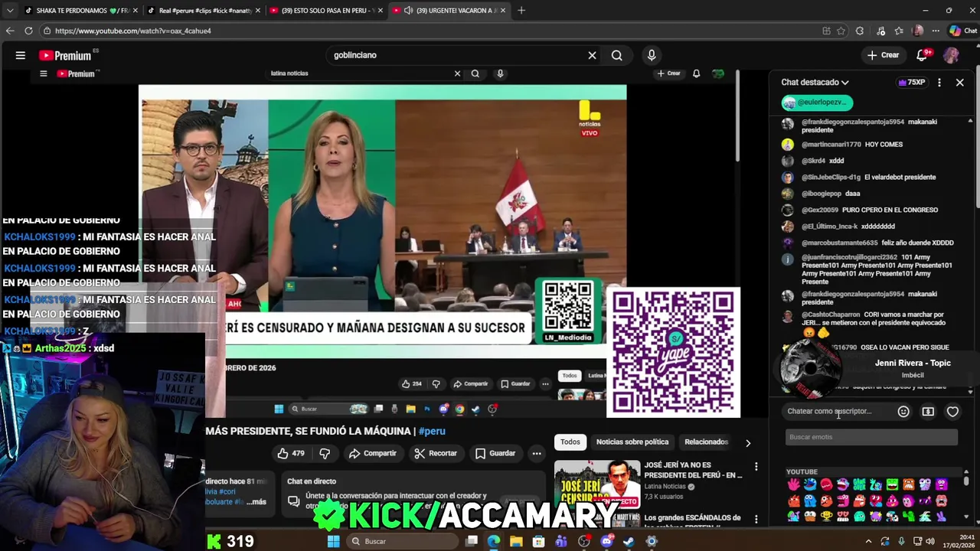The height and width of the screenshot is (551, 980).
Task: Open Discord on taskbar
Action: pyautogui.click(x=607, y=541)
